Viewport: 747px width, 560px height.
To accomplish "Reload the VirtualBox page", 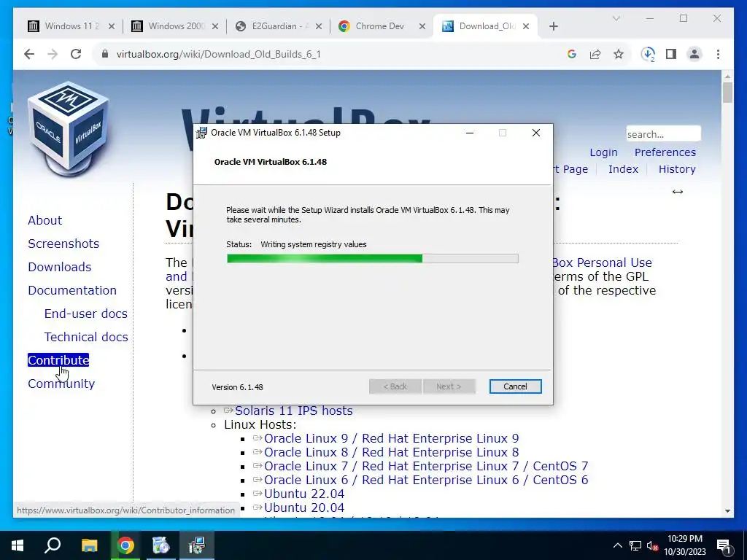I will [x=76, y=54].
